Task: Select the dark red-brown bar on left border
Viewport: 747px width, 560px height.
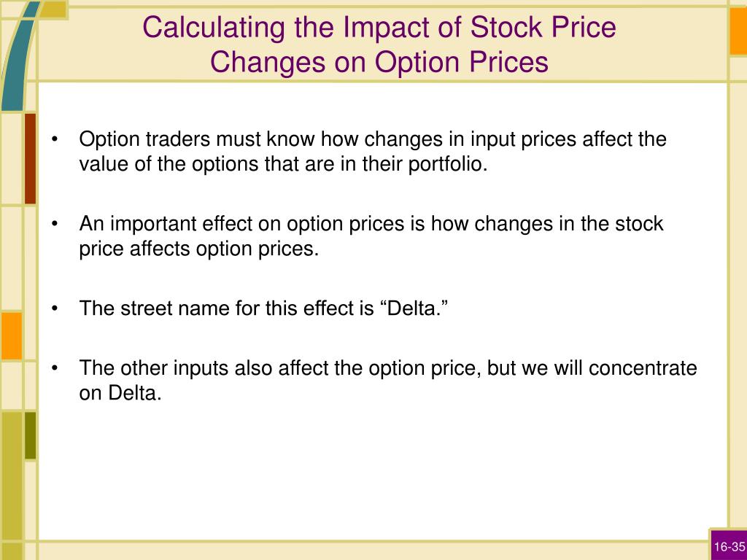Action: [30, 158]
